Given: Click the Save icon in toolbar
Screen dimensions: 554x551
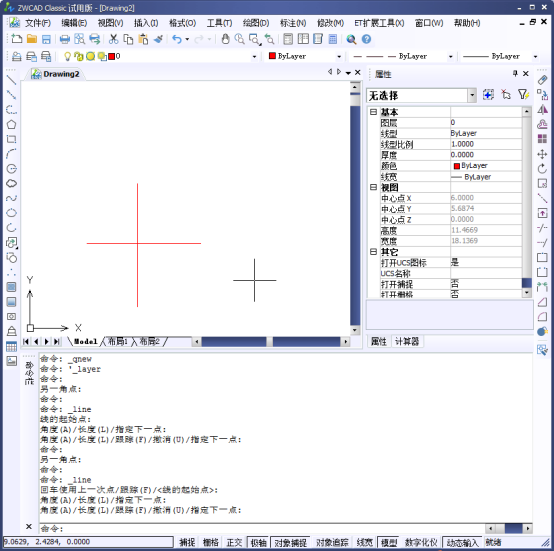Looking at the screenshot, I should pos(46,39).
